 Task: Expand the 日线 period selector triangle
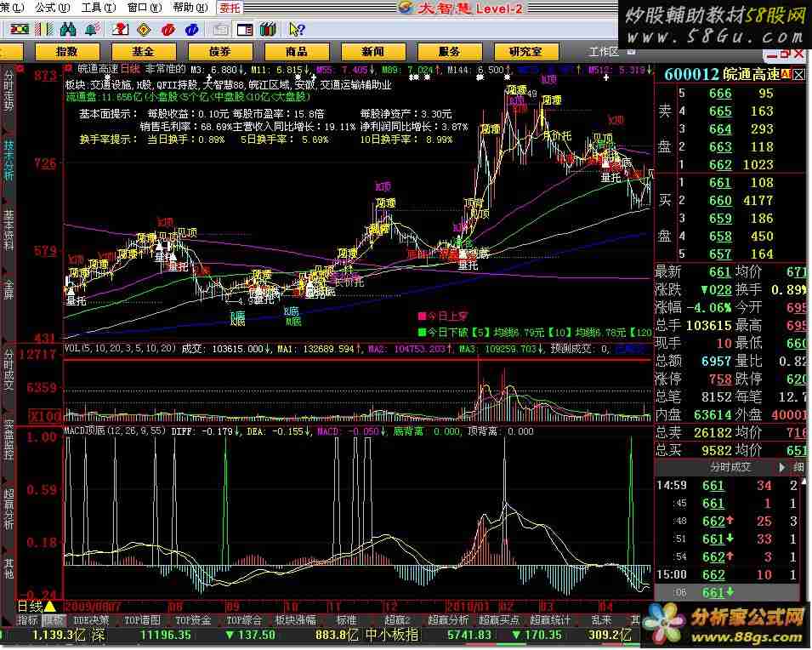pyautogui.click(x=49, y=606)
